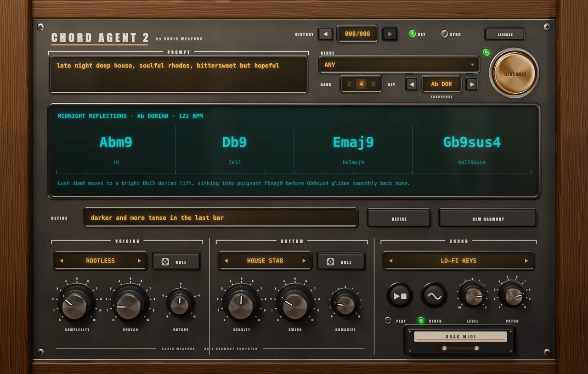
Task: Toggle the SYNC indicator light
Action: point(444,33)
